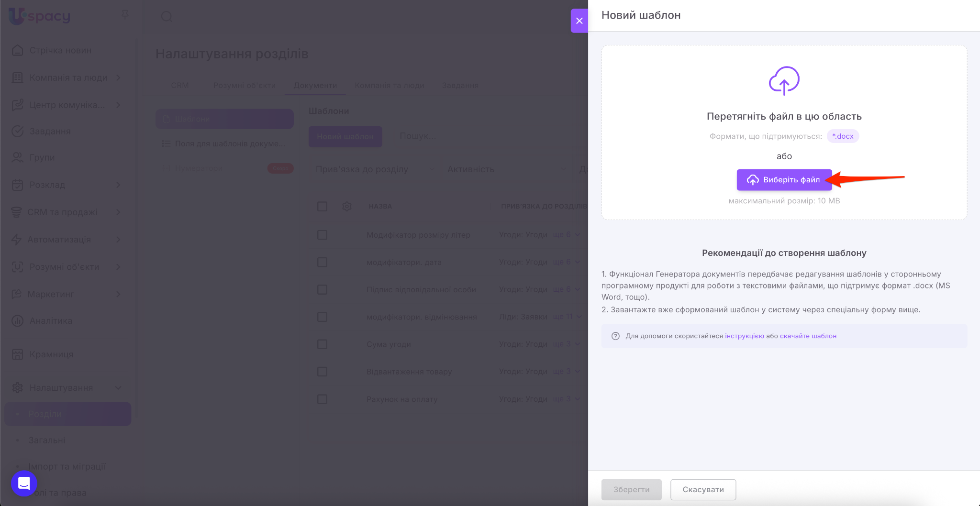Click the cloud upload icon in drop area
The height and width of the screenshot is (506, 980).
pyautogui.click(x=784, y=80)
